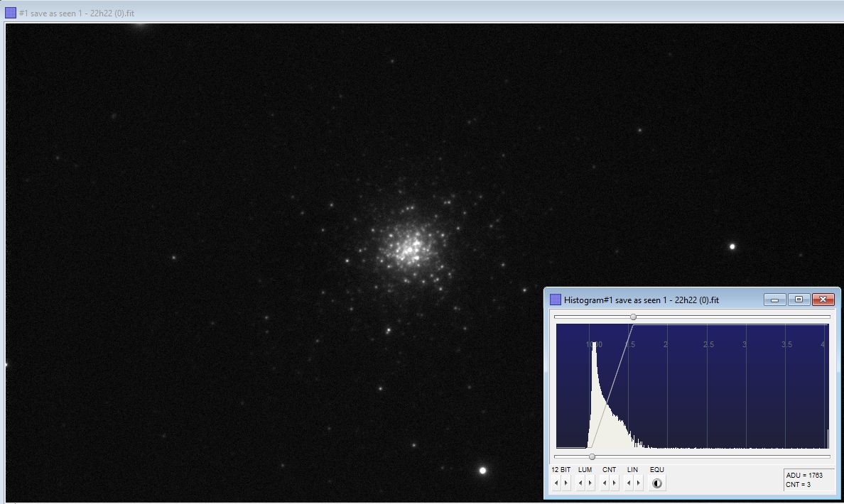Maximize the Histogram window
Image resolution: width=844 pixels, height=504 pixels.
tap(799, 300)
